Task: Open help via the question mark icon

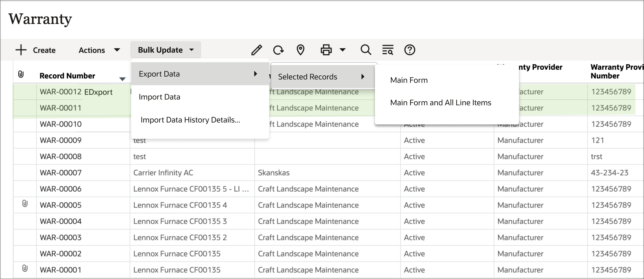Action: point(409,50)
